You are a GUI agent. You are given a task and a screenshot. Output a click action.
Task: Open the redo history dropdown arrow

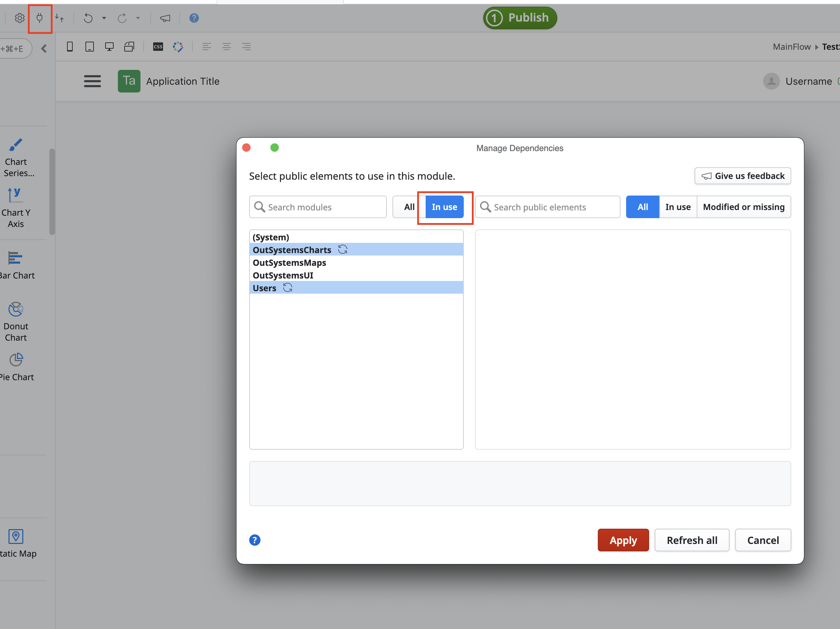point(138,18)
